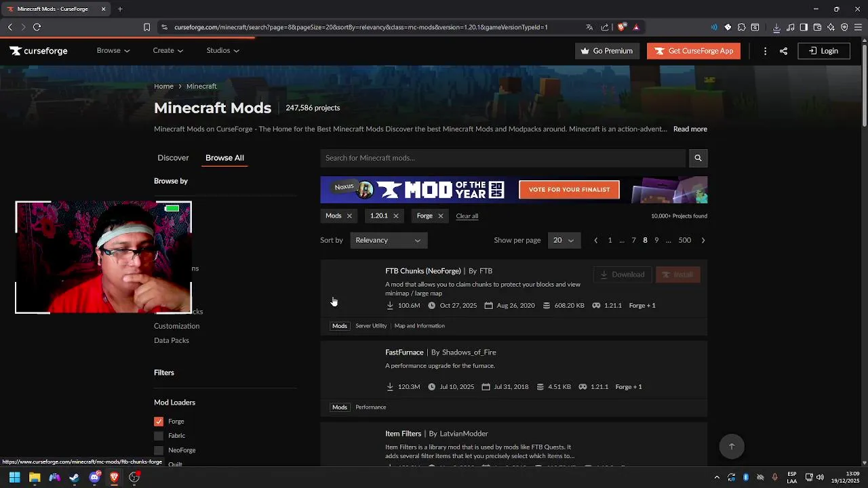Viewport: 868px width, 488px height.
Task: Open browser downloads icon
Action: point(776,27)
